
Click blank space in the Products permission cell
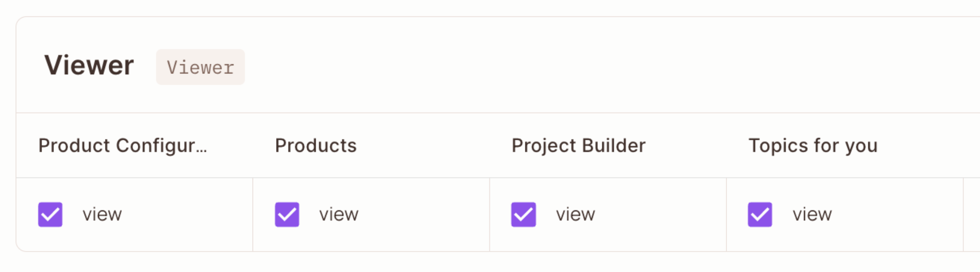tap(424, 214)
